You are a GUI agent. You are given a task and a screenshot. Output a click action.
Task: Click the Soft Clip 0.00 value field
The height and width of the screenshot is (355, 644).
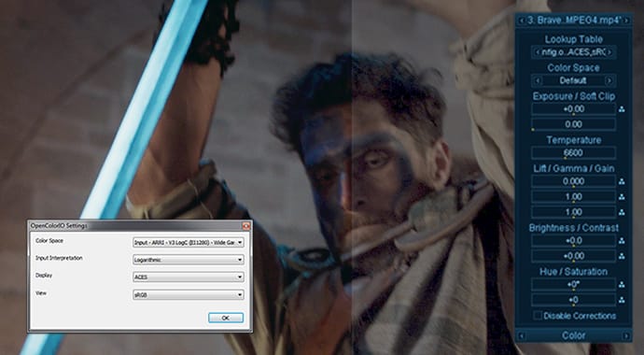[x=573, y=124]
